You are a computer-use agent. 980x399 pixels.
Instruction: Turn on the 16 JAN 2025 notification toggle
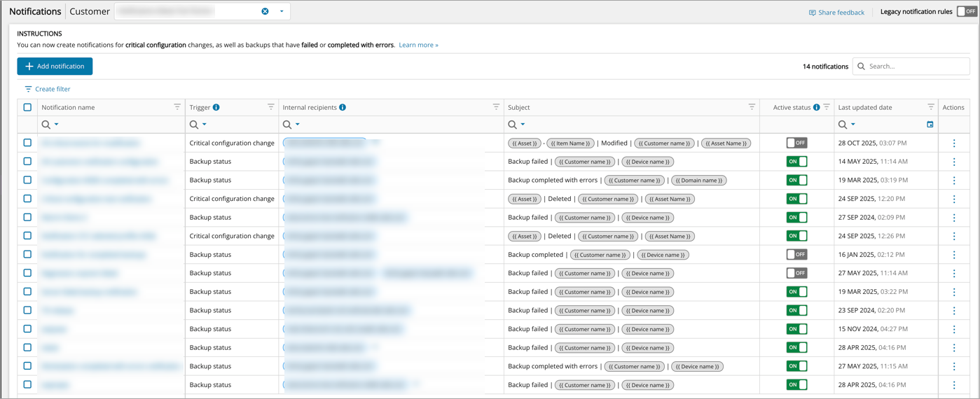[x=796, y=254]
